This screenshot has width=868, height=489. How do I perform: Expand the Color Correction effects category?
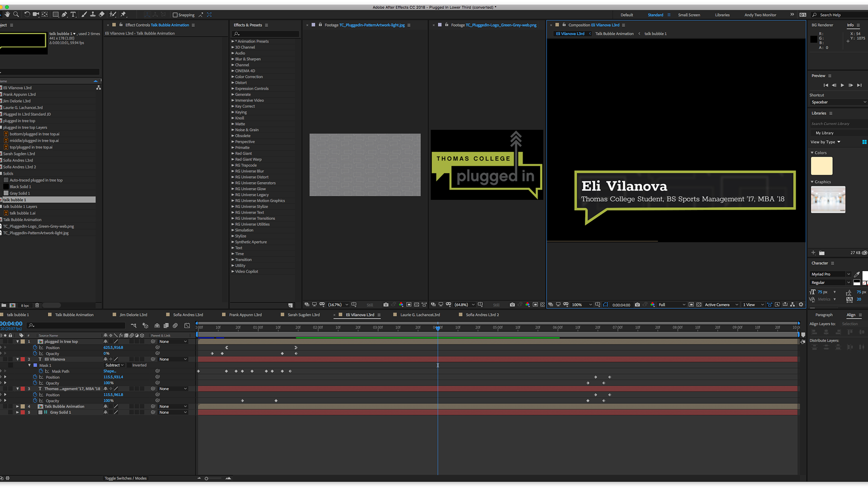233,77
